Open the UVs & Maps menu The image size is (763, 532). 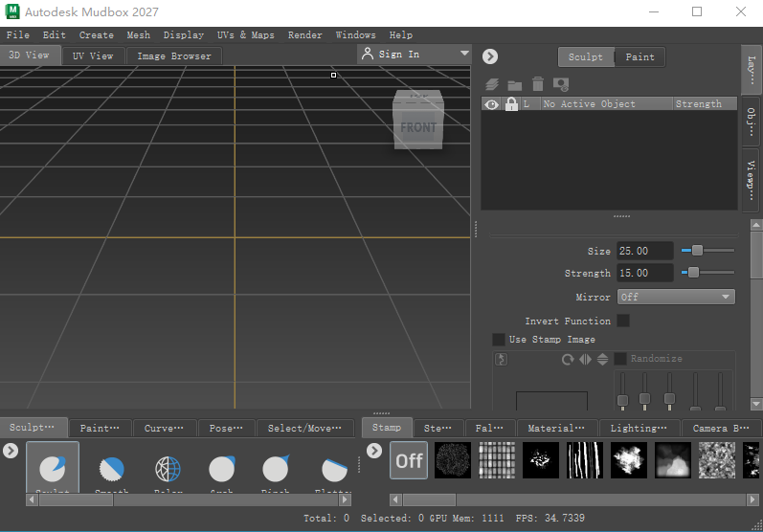246,35
